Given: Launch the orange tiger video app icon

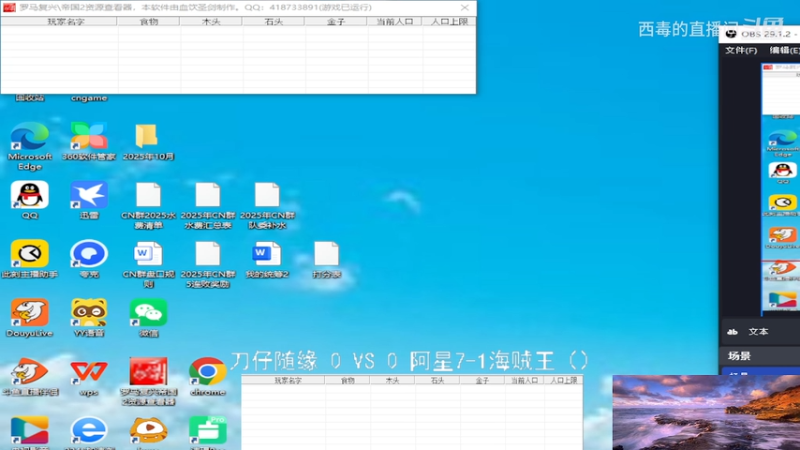Looking at the screenshot, I should click(148, 433).
